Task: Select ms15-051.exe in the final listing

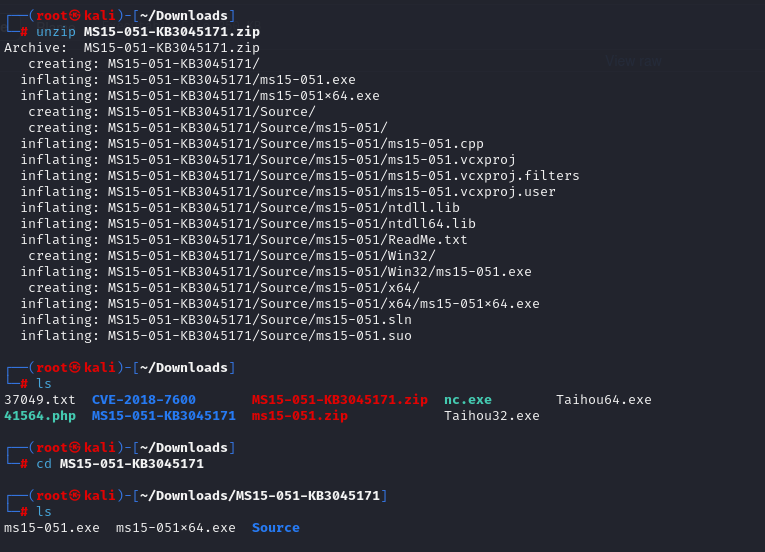Action: pos(52,528)
